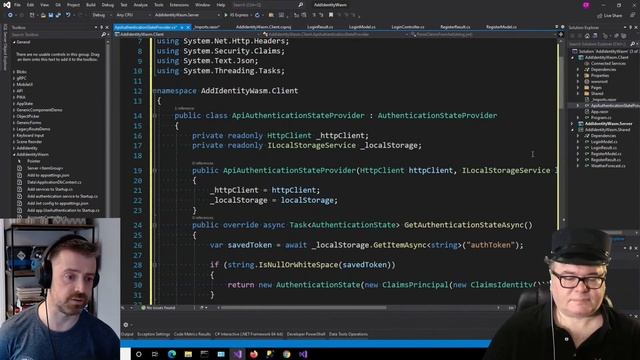Open the Developer PowerShell tab
This screenshot has width=640, height=360.
pyautogui.click(x=306, y=334)
